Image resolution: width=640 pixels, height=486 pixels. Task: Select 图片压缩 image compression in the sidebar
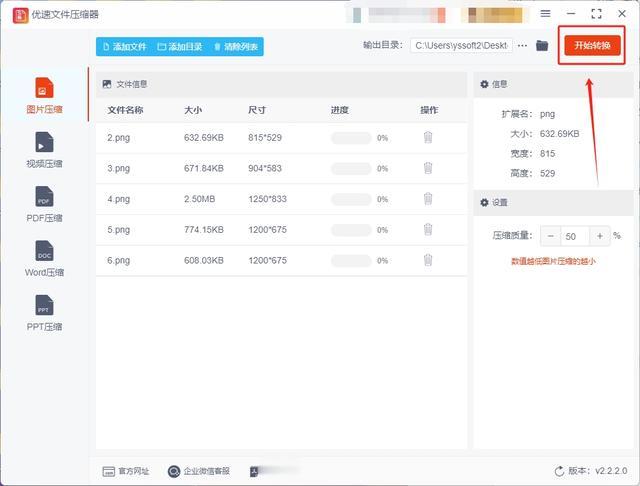click(44, 95)
